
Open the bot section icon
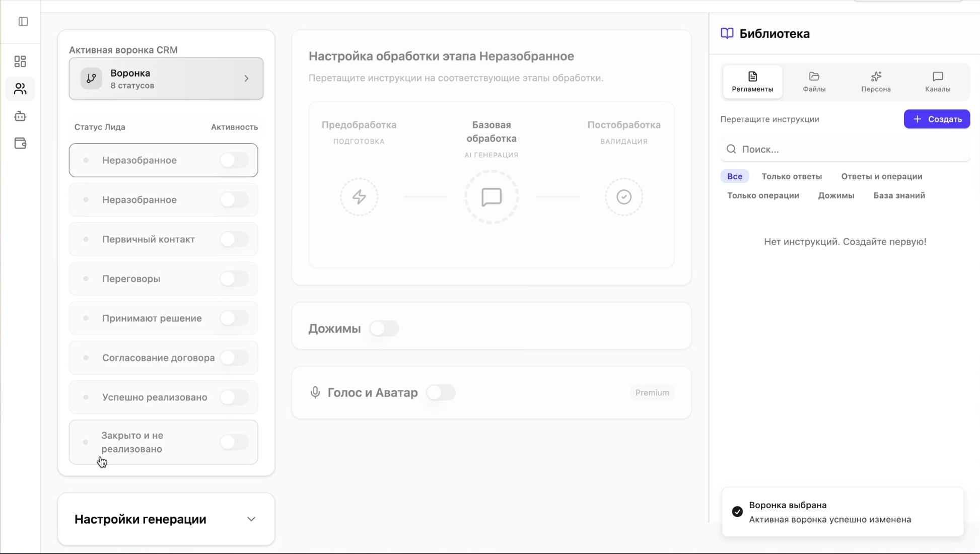tap(20, 116)
